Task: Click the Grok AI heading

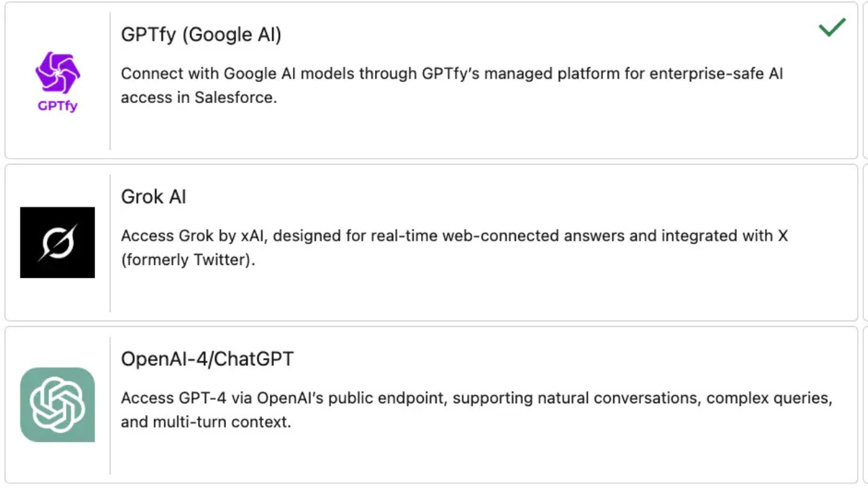Action: point(153,197)
